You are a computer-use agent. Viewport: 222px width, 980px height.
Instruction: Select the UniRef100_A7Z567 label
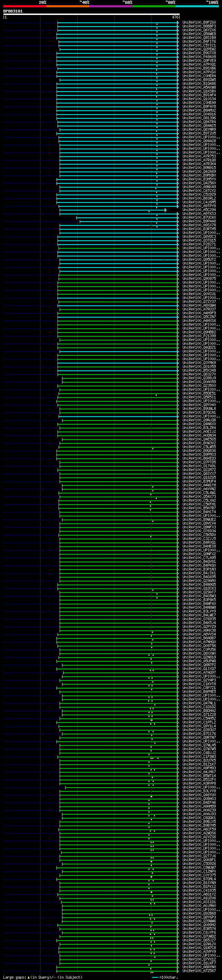[x=199, y=971]
